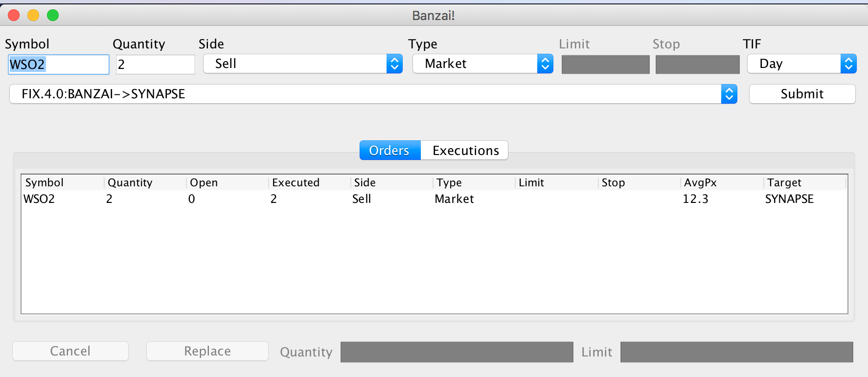Click the Type column header in orders table
This screenshot has width=868, height=377.
coord(474,182)
